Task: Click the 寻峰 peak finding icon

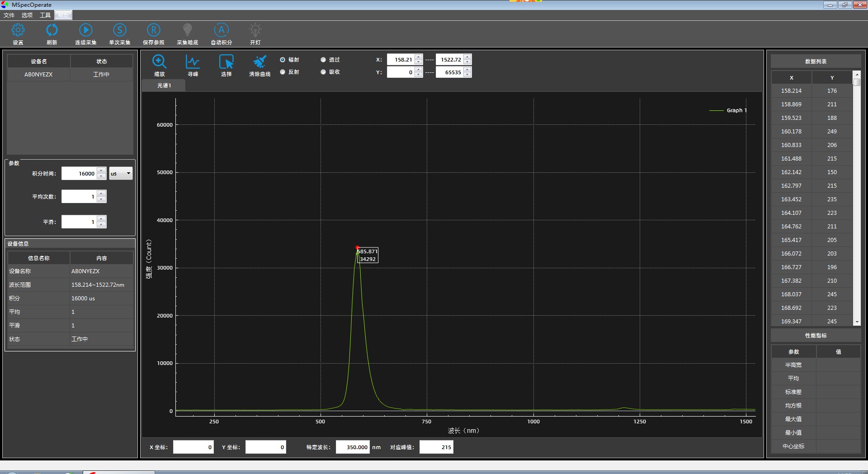Action: [x=193, y=62]
